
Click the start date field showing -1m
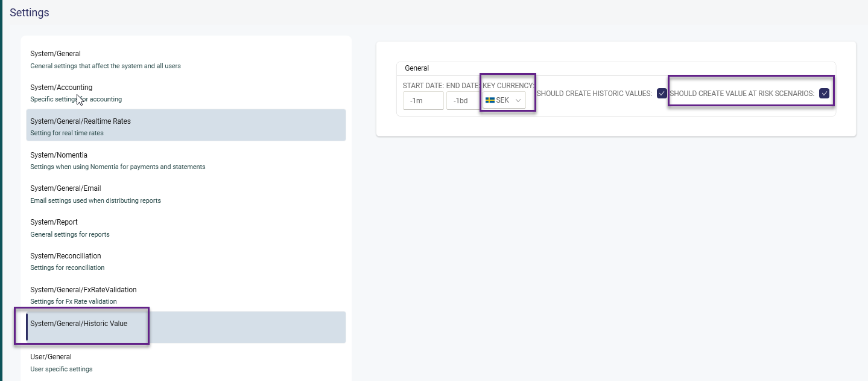[423, 101]
